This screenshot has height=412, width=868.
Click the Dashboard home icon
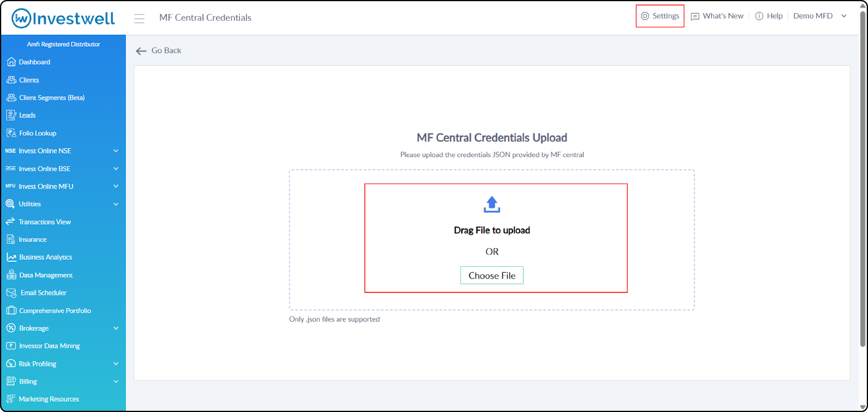coord(11,62)
